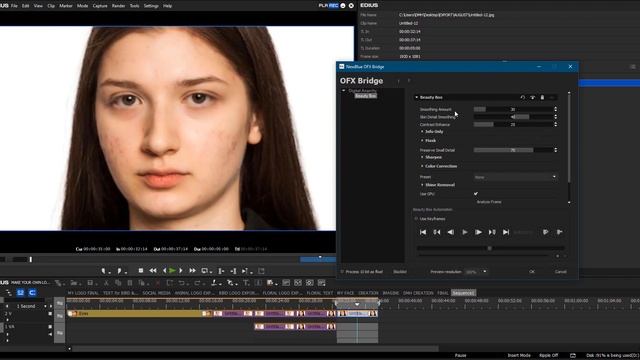The width and height of the screenshot is (640, 360).
Task: Select the Sequence1 timeline tab
Action: click(x=463, y=293)
